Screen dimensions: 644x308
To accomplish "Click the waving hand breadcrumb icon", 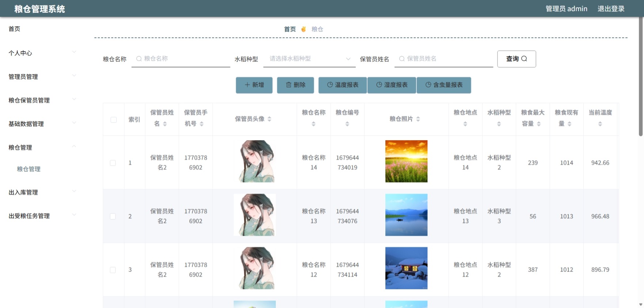I will point(304,29).
